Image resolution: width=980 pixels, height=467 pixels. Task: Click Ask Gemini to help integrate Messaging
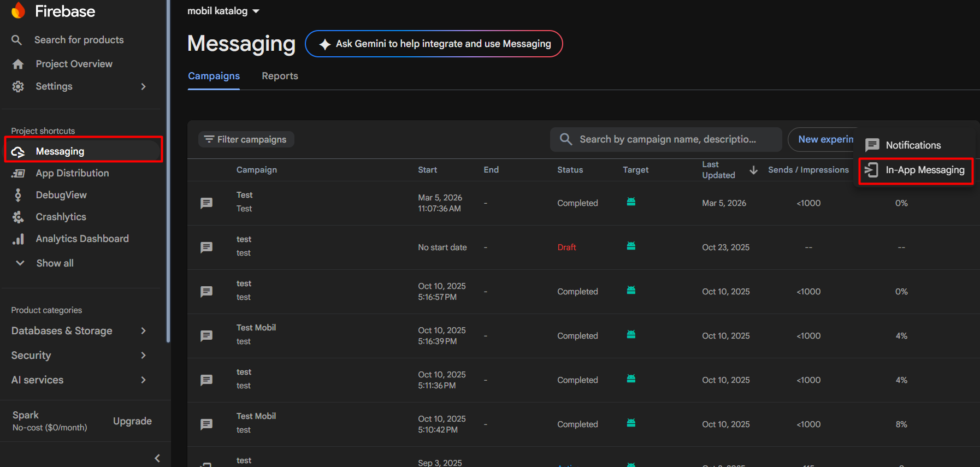tap(434, 44)
